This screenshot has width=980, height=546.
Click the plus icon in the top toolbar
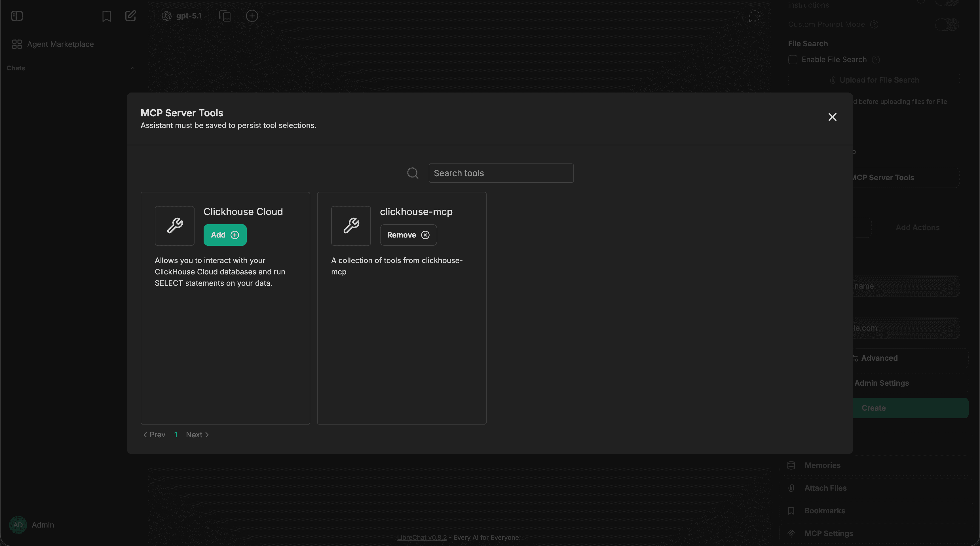click(252, 16)
